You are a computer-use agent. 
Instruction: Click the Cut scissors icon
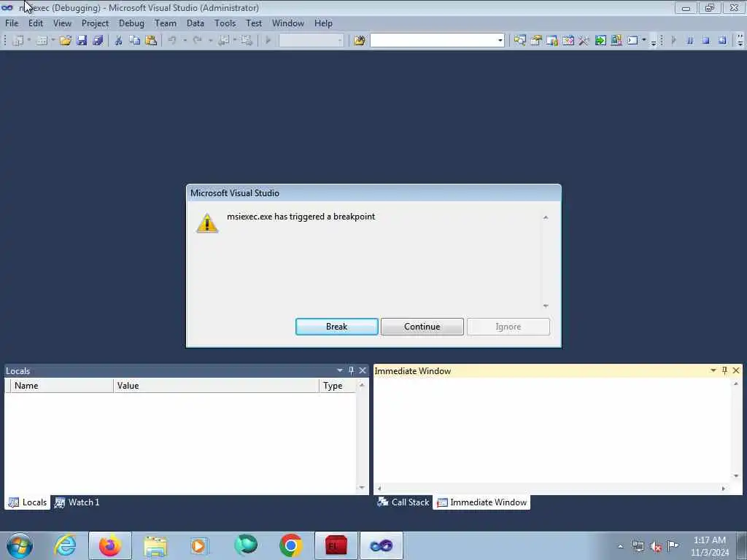click(x=119, y=41)
